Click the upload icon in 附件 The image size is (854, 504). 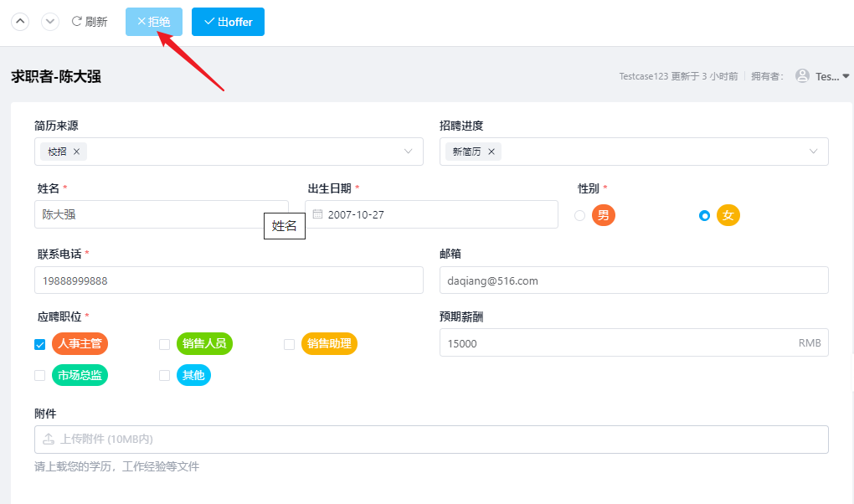49,440
